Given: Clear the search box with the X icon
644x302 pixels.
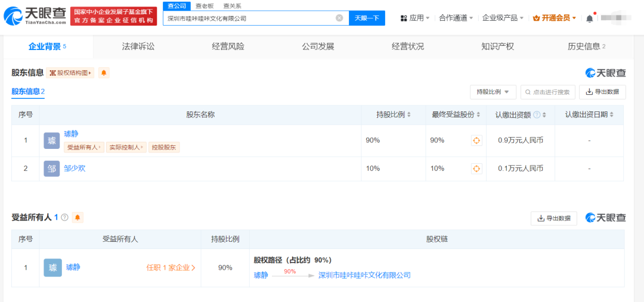Looking at the screenshot, I should 339,18.
